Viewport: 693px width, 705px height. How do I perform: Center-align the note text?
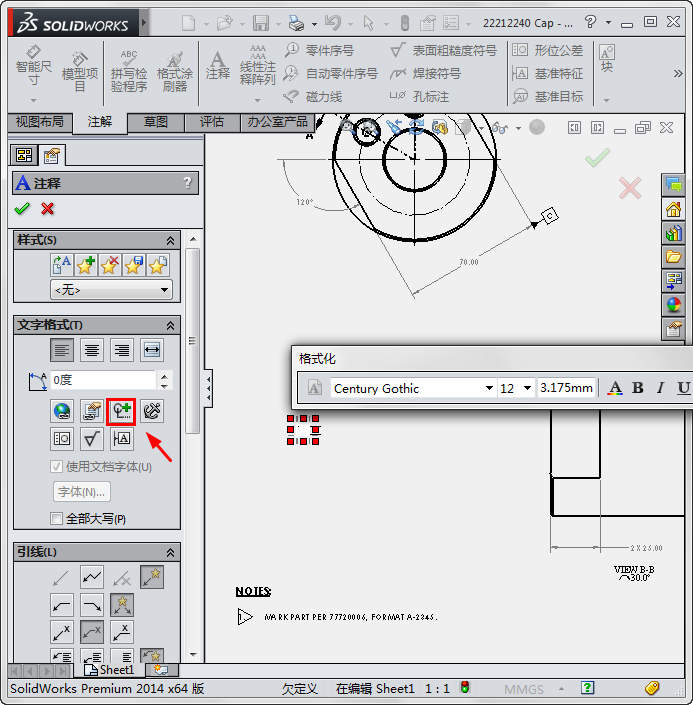tap(92, 350)
